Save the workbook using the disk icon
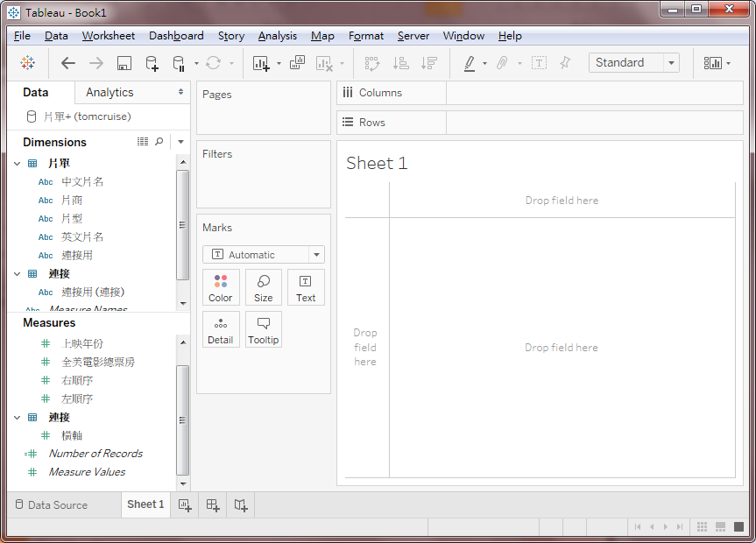Image resolution: width=756 pixels, height=543 pixels. [x=124, y=63]
